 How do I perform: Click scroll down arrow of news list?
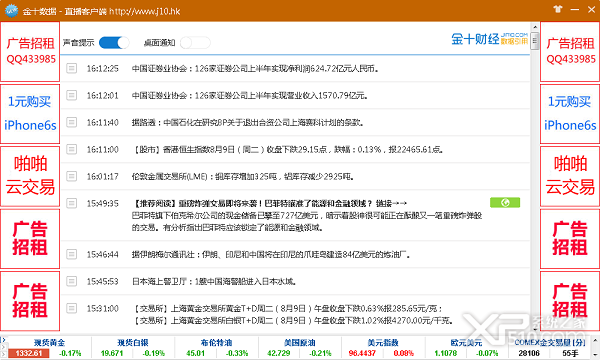(535, 329)
